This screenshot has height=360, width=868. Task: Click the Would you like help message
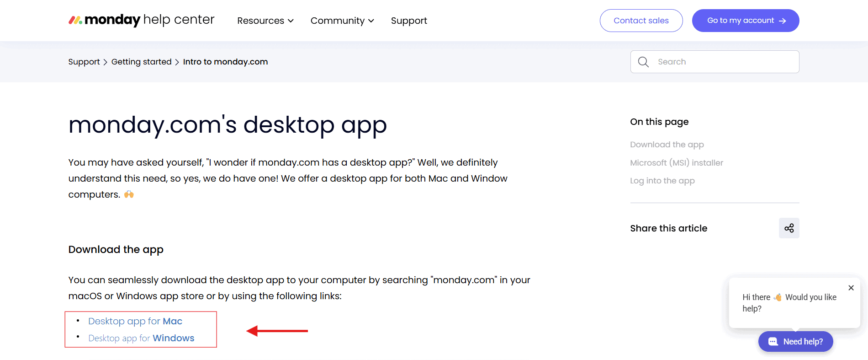[x=789, y=303]
